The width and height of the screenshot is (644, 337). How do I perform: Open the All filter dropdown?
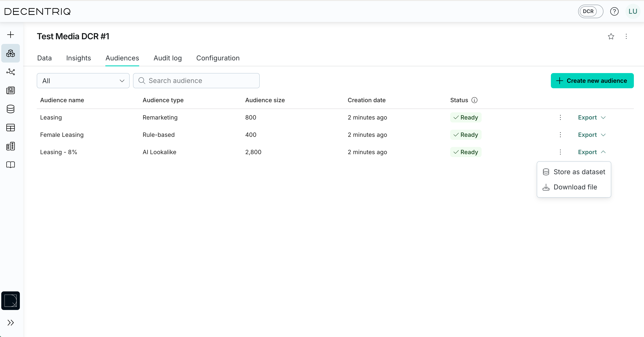83,81
